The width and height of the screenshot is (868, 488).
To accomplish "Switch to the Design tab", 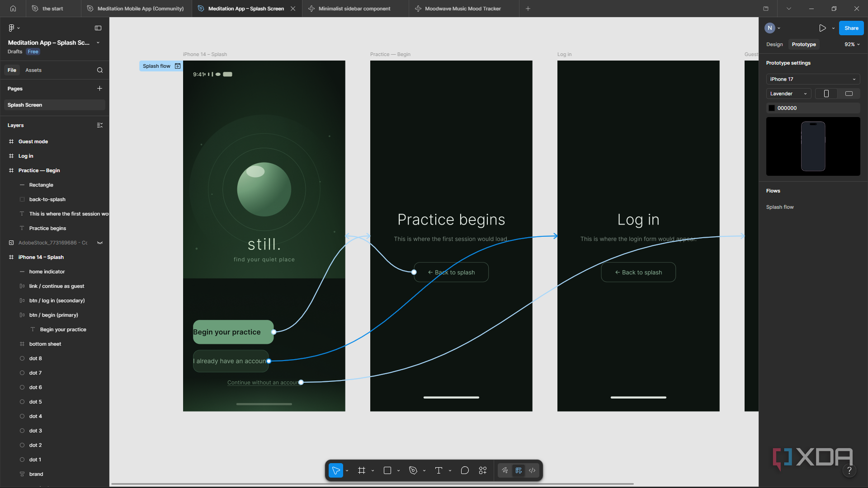I will tap(774, 44).
